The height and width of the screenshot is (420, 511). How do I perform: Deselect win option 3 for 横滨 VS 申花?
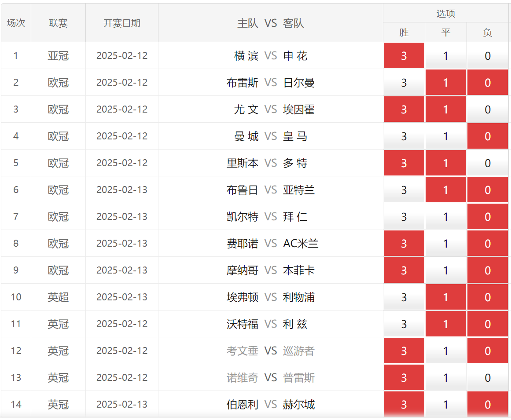tap(404, 56)
